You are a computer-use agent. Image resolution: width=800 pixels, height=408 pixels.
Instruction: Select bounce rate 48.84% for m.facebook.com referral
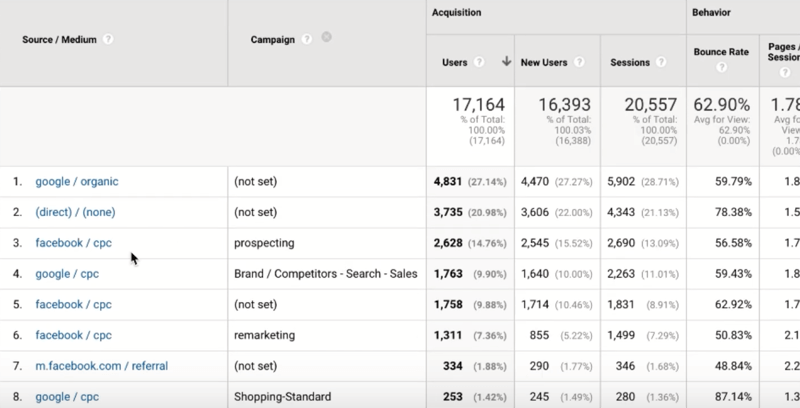[733, 366]
